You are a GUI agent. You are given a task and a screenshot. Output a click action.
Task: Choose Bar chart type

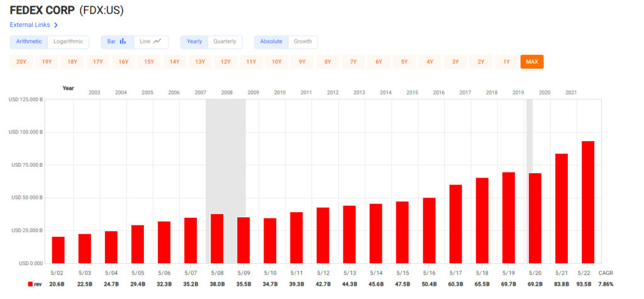pos(117,42)
